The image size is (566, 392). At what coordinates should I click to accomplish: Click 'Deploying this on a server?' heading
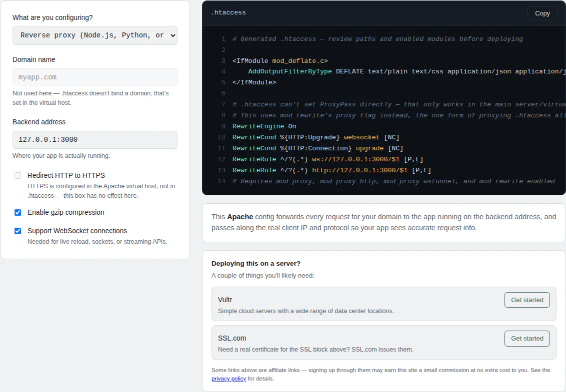256,264
